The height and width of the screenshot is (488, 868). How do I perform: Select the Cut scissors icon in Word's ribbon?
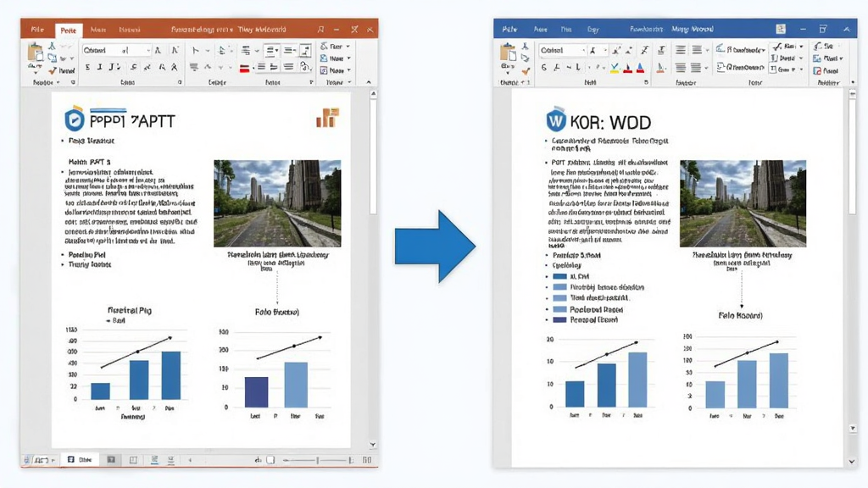click(525, 47)
